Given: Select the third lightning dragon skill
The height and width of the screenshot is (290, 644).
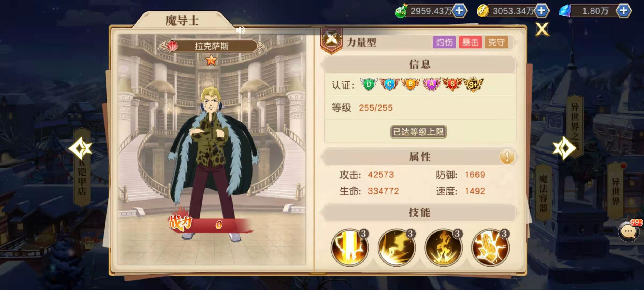Looking at the screenshot, I should pos(444,247).
